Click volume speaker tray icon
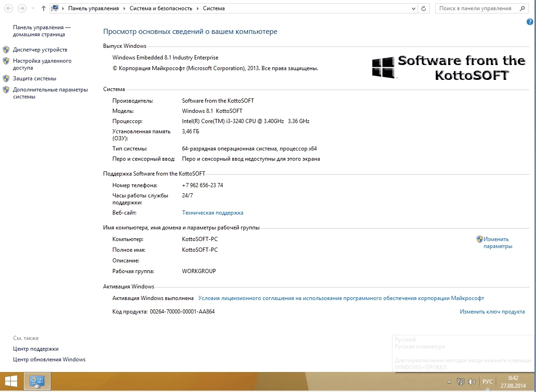This screenshot has width=536, height=392. (x=472, y=382)
